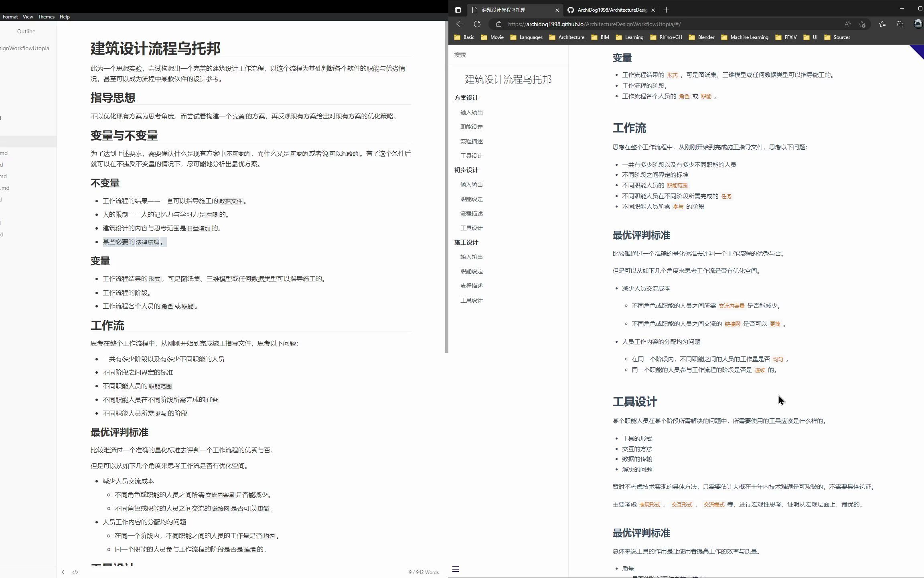This screenshot has width=924, height=578.
Task: Open a new browser tab
Action: 666,10
